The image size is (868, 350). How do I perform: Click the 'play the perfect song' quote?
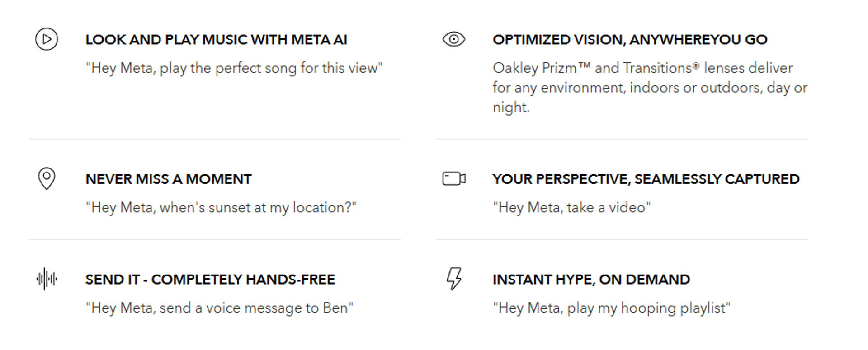click(x=234, y=68)
